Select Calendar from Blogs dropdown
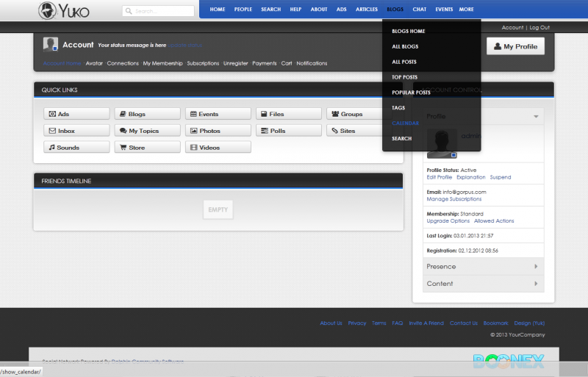This screenshot has height=377, width=588. point(406,123)
